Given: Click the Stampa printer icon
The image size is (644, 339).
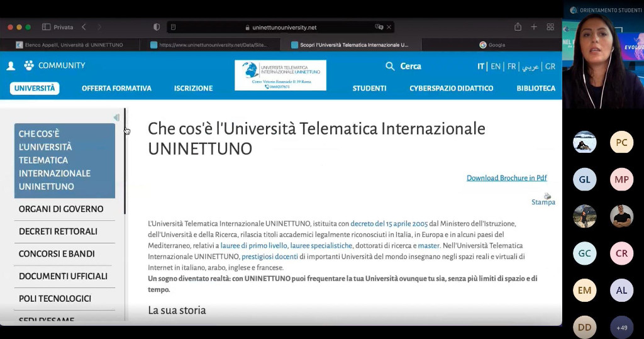Looking at the screenshot, I should (x=547, y=196).
